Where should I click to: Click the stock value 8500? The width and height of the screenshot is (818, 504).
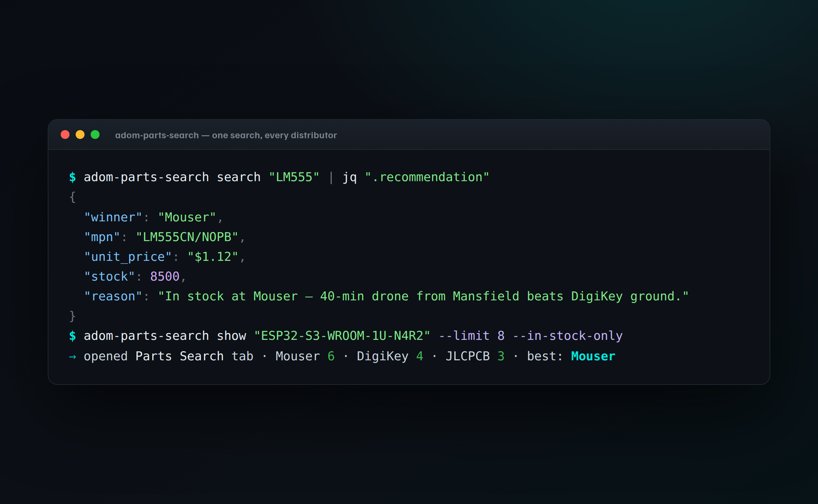tap(165, 277)
